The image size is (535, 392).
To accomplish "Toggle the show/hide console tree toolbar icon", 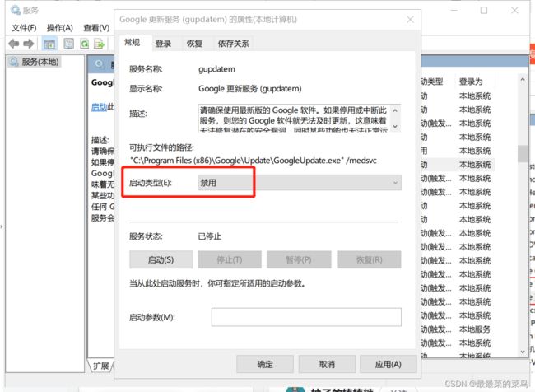I will pos(50,44).
